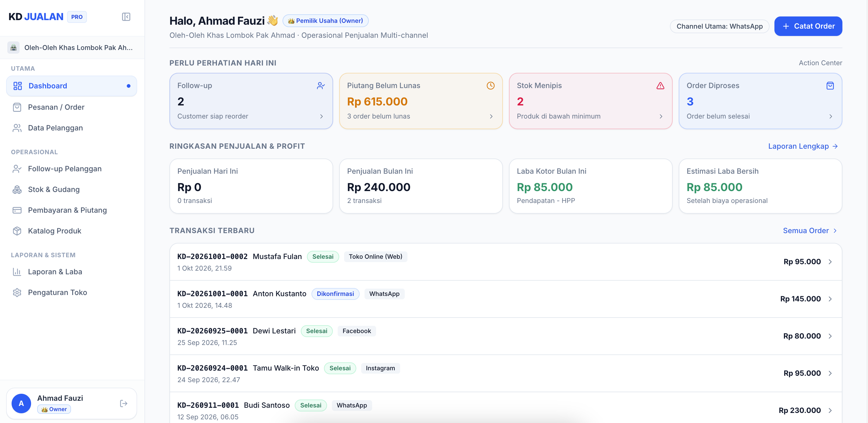This screenshot has width=868, height=423.
Task: Click the Toko Online (Web) channel tag
Action: [375, 257]
